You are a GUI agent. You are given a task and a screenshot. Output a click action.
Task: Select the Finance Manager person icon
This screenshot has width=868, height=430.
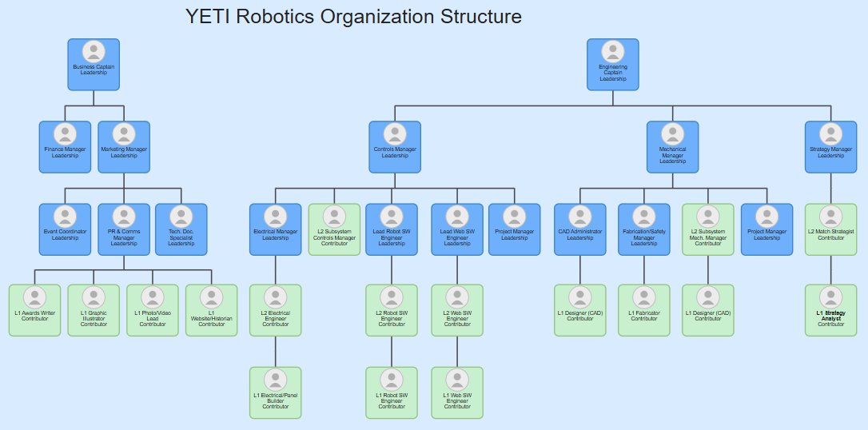[x=65, y=134]
